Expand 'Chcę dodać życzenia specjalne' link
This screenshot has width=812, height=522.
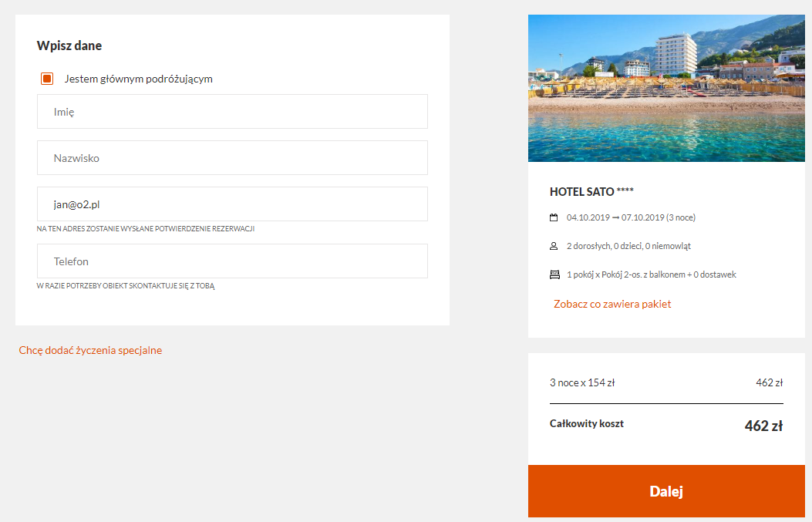coord(91,350)
